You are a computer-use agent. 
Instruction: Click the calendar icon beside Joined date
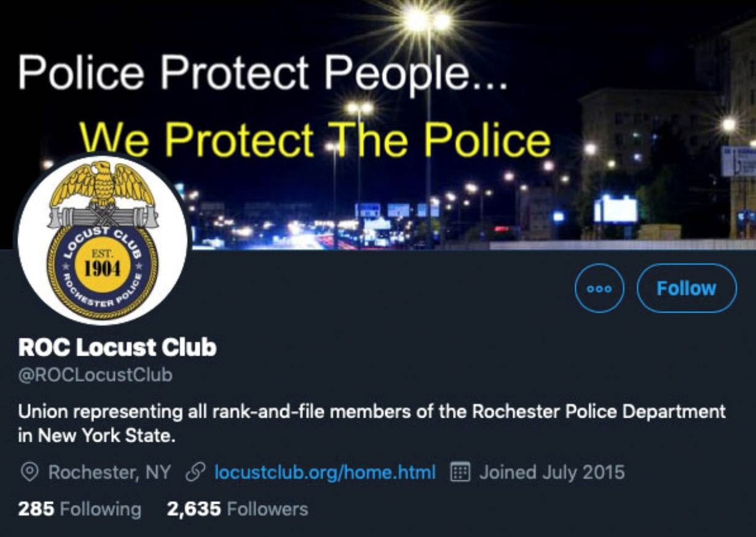click(x=460, y=472)
